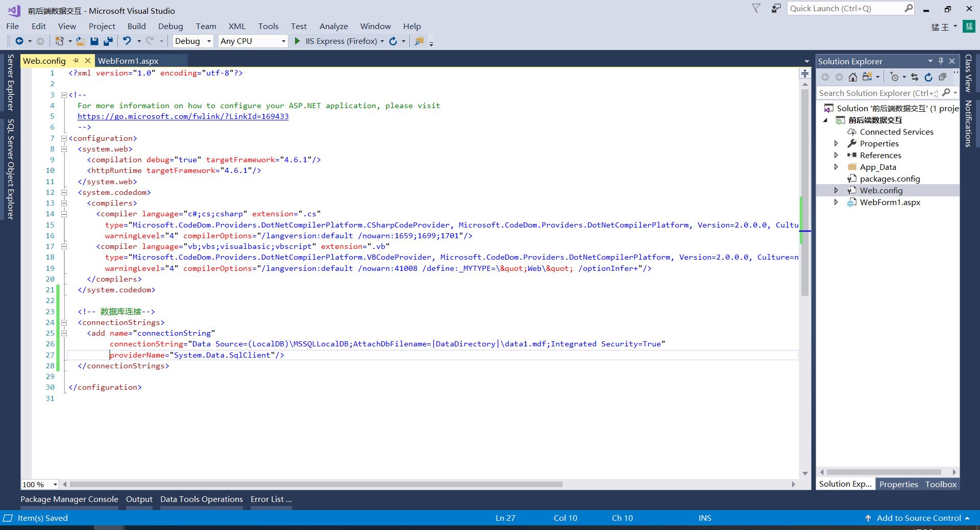Click the Refresh browser icon in toolbar
The width and height of the screenshot is (980, 530).
click(x=393, y=41)
